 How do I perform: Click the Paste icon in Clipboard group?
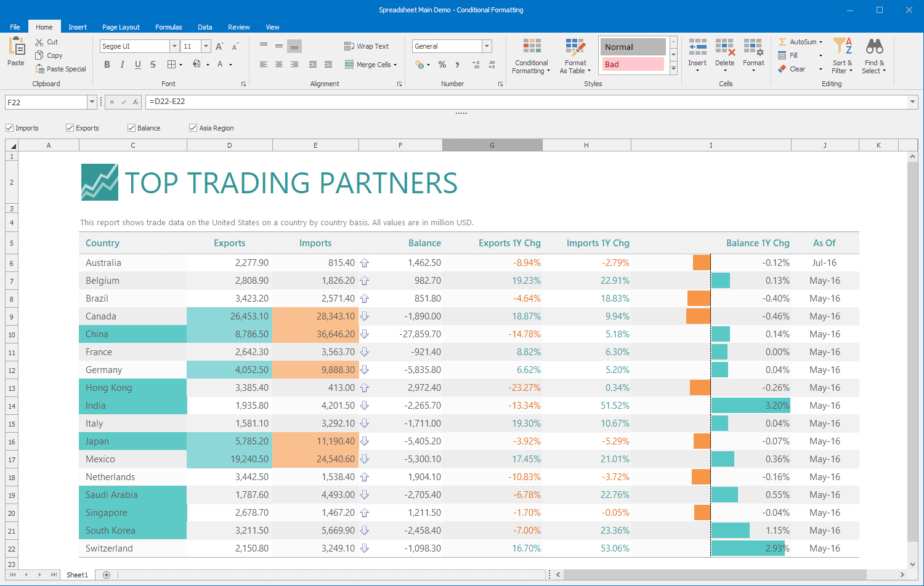tap(16, 47)
